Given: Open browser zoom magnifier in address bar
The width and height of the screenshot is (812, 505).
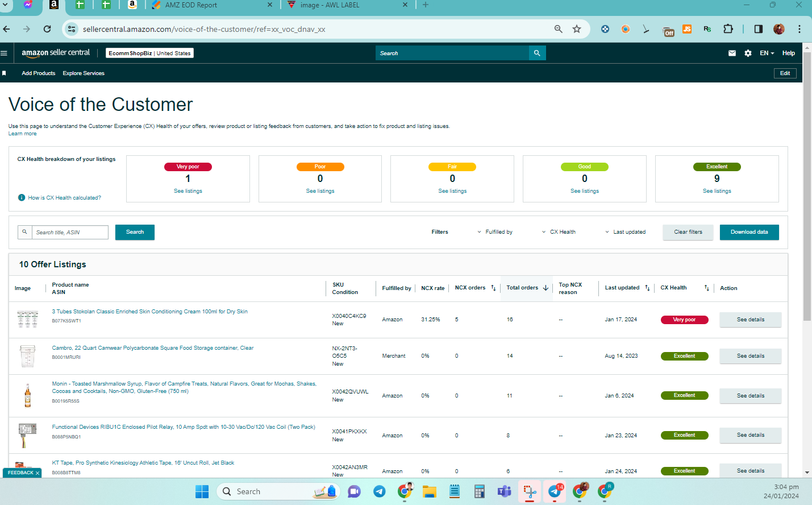Looking at the screenshot, I should (559, 29).
